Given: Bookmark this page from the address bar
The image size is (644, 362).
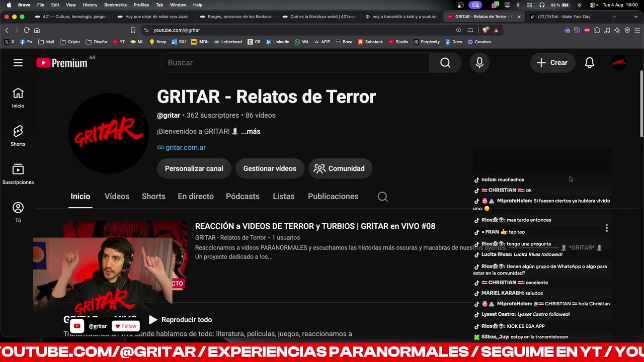Looking at the screenshot, I should [133, 30].
